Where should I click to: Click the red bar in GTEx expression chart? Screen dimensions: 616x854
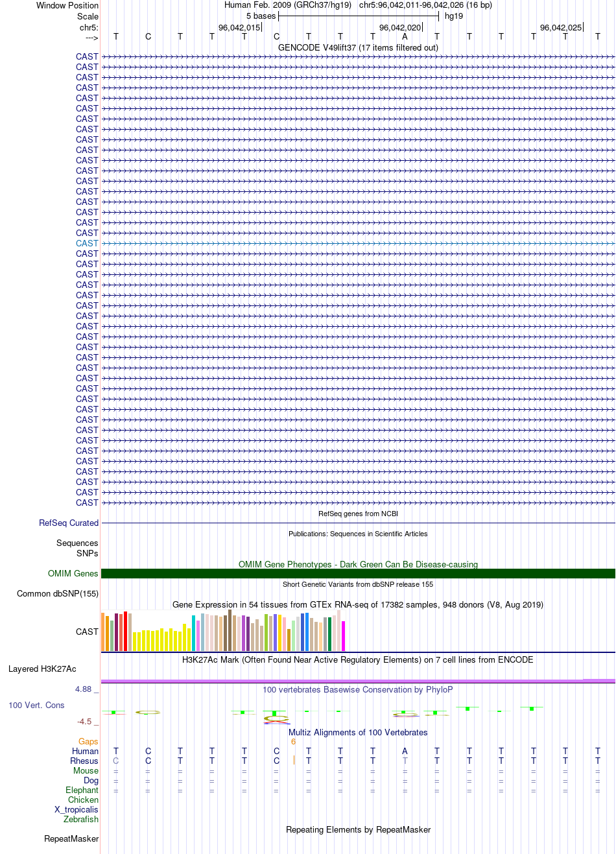[126, 631]
